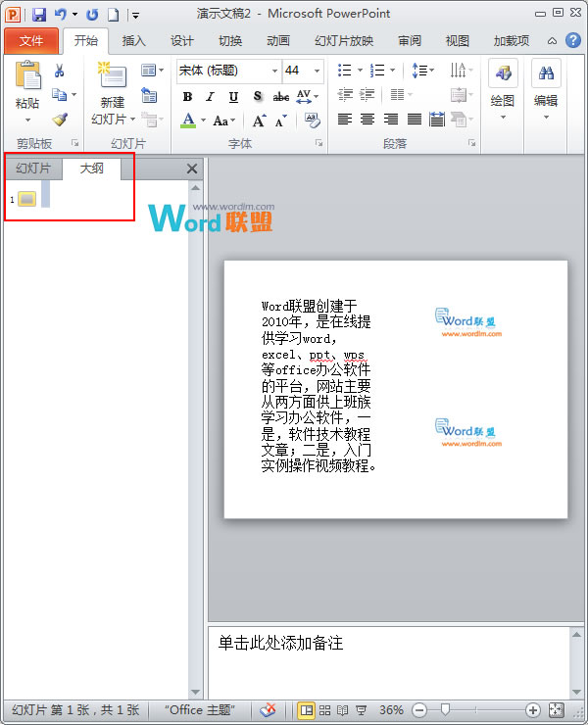Center align text
The image size is (588, 725).
[x=367, y=120]
